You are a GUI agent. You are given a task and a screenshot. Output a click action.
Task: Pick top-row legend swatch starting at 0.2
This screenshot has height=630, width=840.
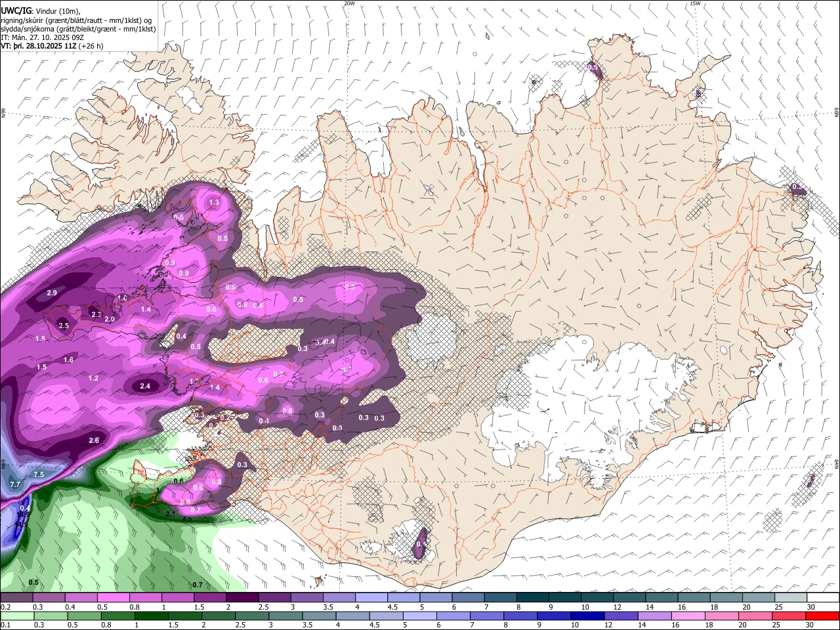16,598
